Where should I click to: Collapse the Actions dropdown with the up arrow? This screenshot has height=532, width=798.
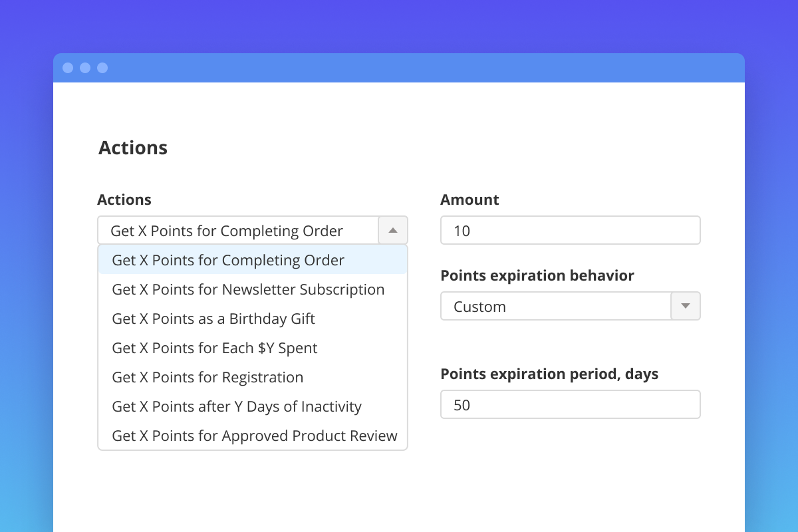393,231
